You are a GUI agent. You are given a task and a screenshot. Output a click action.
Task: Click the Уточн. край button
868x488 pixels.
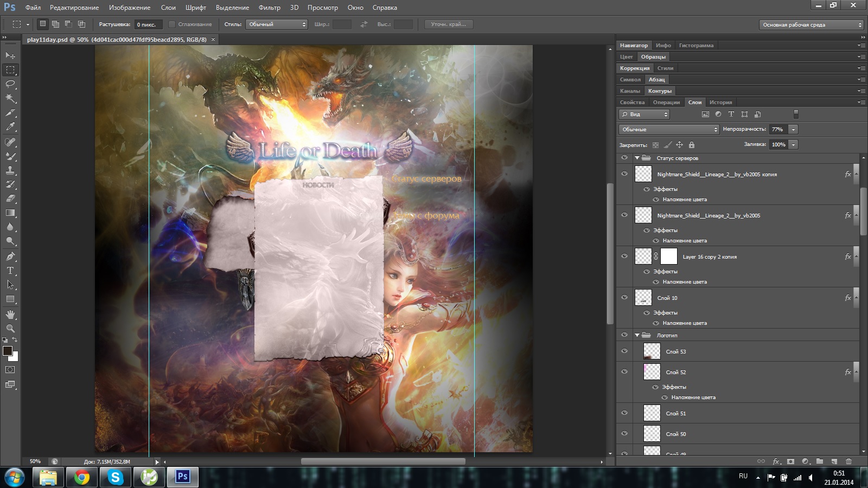click(x=448, y=24)
